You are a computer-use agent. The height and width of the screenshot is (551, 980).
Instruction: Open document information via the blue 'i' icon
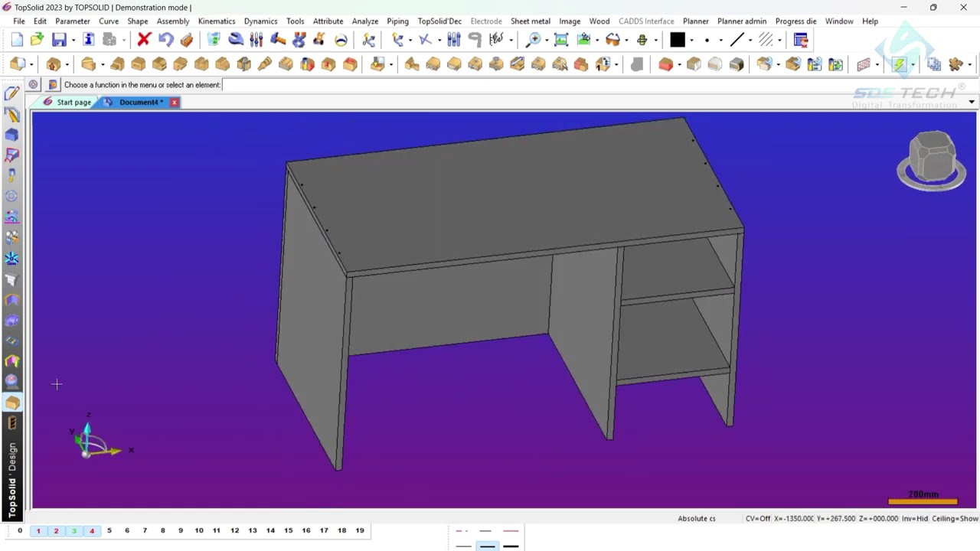click(x=89, y=40)
